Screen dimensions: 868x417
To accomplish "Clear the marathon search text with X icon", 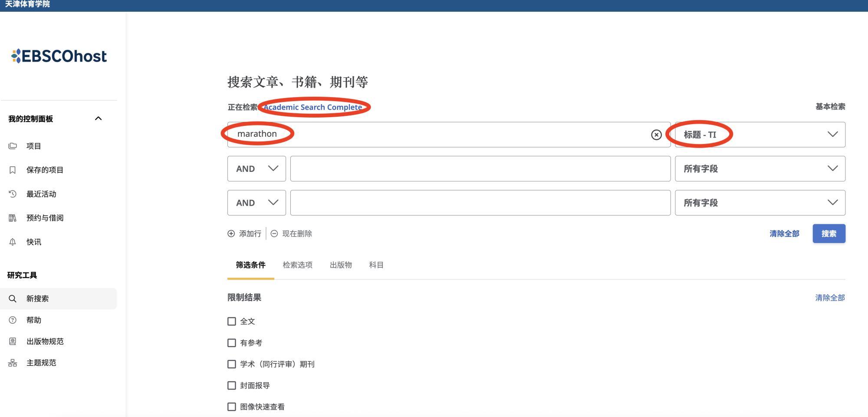I will (656, 135).
